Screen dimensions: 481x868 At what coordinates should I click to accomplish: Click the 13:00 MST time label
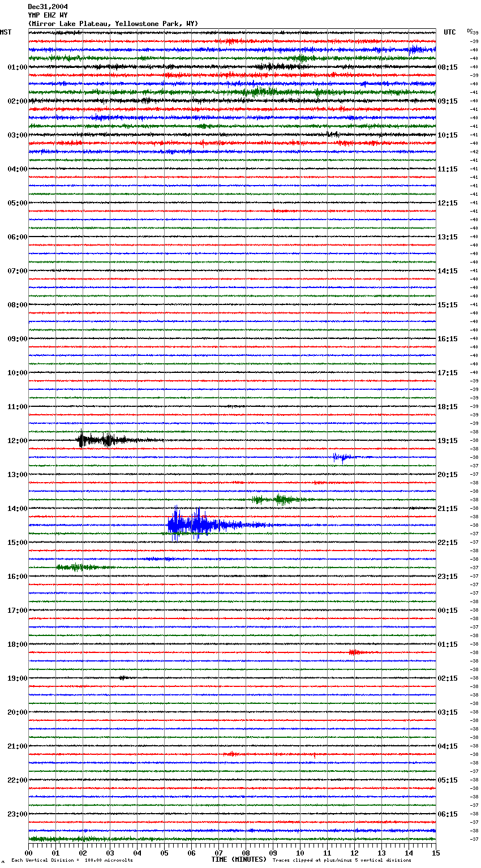tap(18, 475)
